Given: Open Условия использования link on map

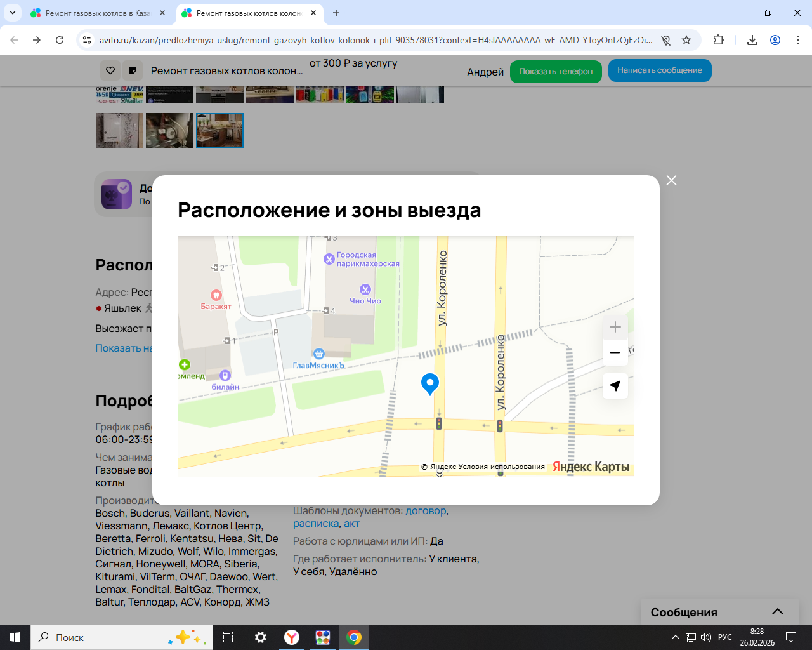Looking at the screenshot, I should coord(501,467).
